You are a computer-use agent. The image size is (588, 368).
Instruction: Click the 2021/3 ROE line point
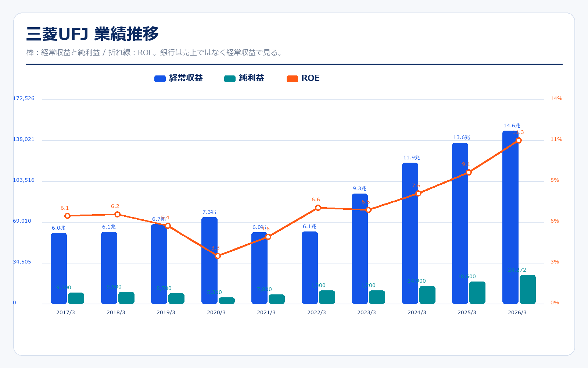[x=268, y=237]
